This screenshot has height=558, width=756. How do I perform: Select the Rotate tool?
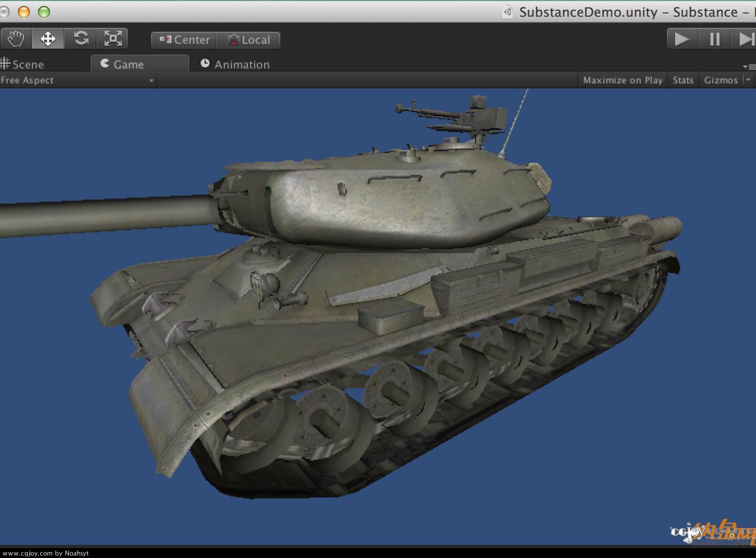pyautogui.click(x=81, y=39)
